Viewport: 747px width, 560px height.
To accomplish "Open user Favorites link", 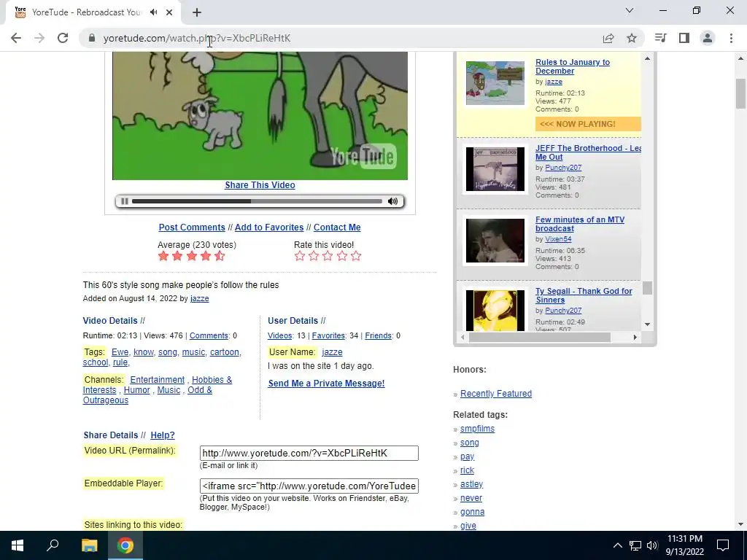I will pyautogui.click(x=328, y=335).
